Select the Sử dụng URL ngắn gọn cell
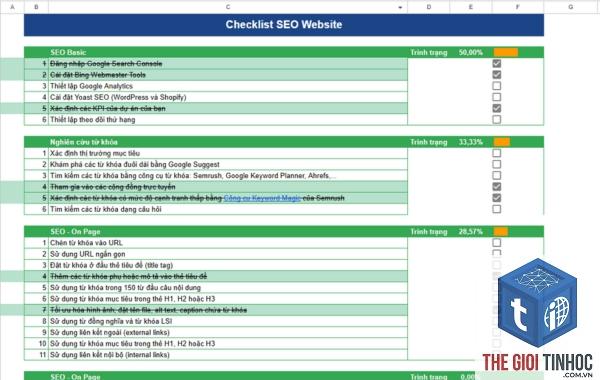The width and height of the screenshot is (600, 380). (228, 254)
